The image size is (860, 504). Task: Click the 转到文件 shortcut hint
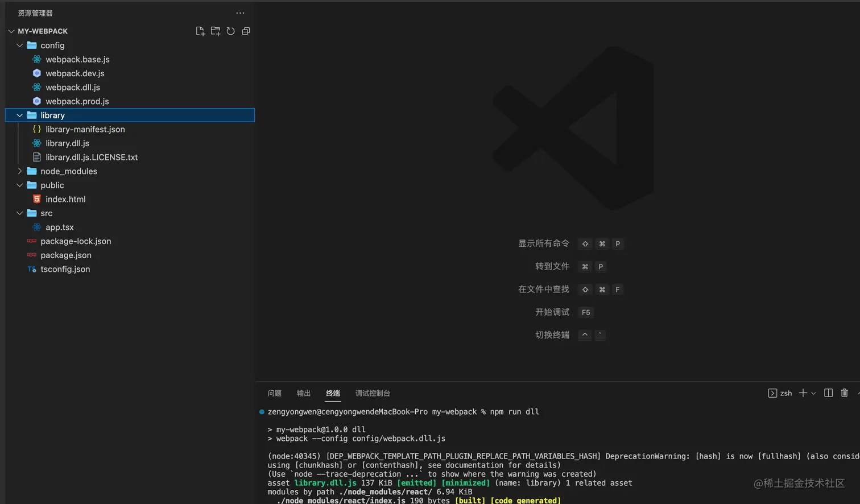(552, 266)
